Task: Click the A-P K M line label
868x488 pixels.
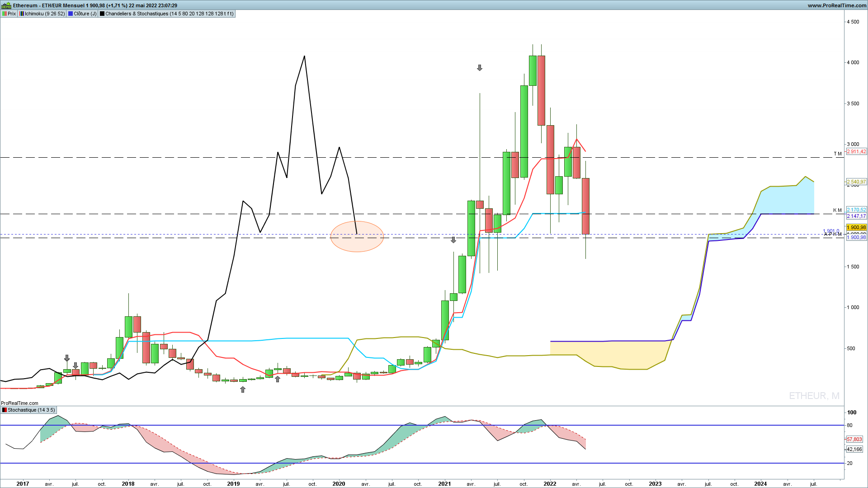Action: tap(833, 234)
